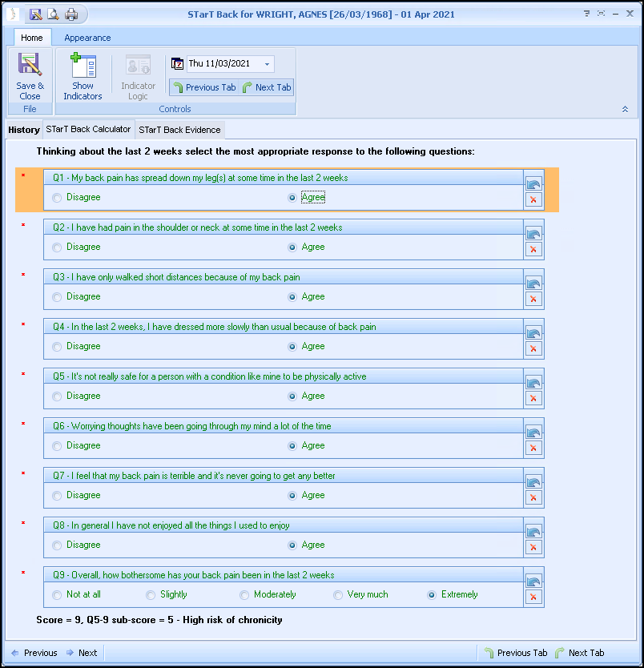Select Disagree for Q2 shoulder pain question
The image size is (644, 668).
point(57,247)
